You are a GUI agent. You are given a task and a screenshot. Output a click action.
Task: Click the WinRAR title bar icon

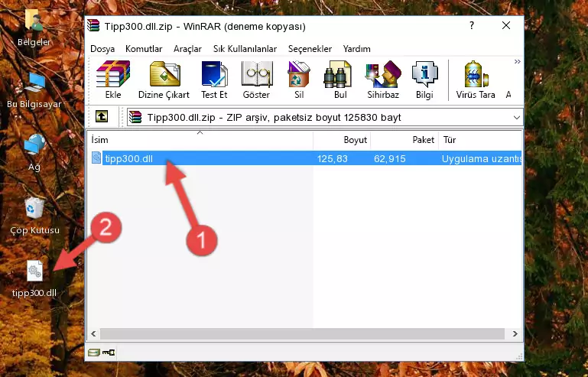pyautogui.click(x=94, y=26)
